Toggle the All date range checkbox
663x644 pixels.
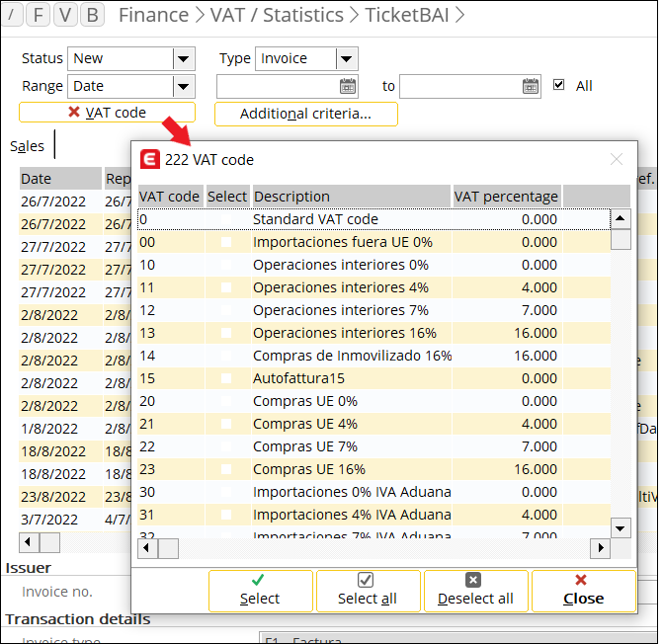coord(559,85)
